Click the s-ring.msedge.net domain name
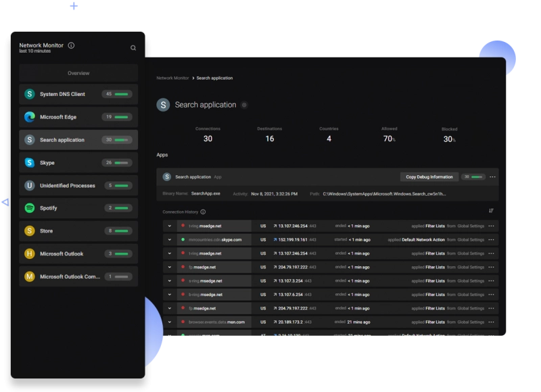The image size is (541, 392). click(x=206, y=281)
